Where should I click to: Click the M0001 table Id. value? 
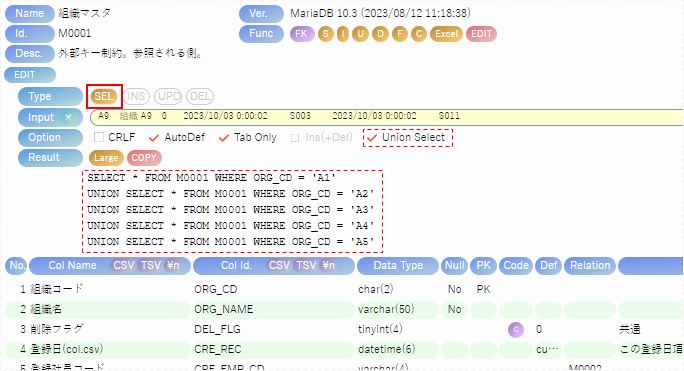75,34
